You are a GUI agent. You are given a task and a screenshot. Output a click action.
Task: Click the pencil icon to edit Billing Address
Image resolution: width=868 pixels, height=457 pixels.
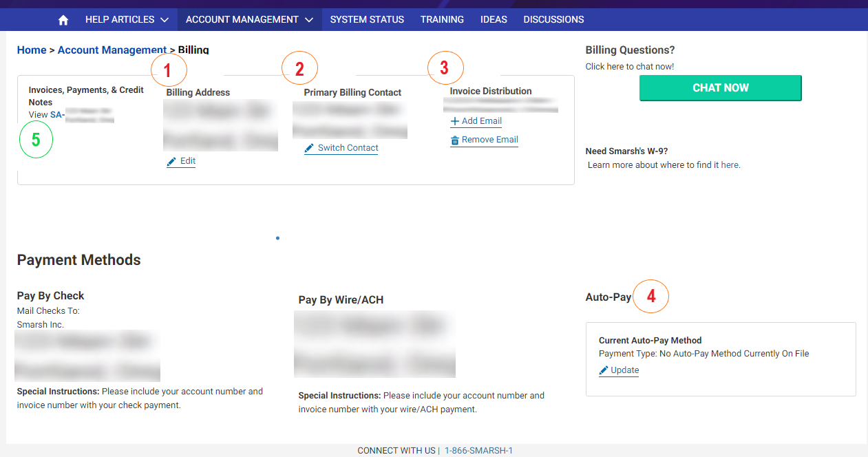point(172,161)
